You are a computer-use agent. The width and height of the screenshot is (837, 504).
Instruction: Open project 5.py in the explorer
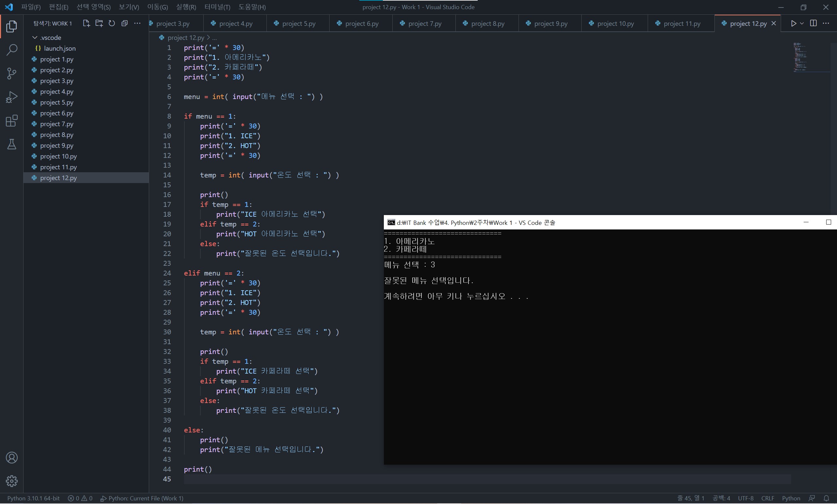[x=56, y=103]
